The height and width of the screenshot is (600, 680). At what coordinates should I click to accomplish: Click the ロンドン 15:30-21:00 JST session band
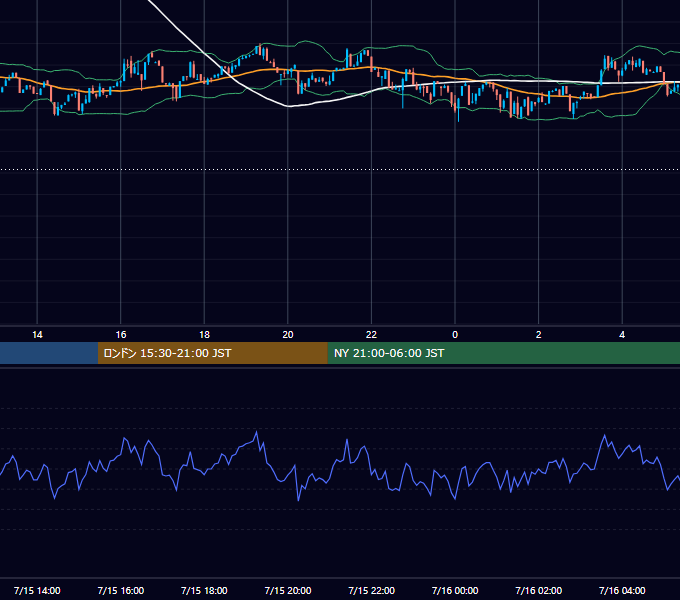[x=212, y=353]
